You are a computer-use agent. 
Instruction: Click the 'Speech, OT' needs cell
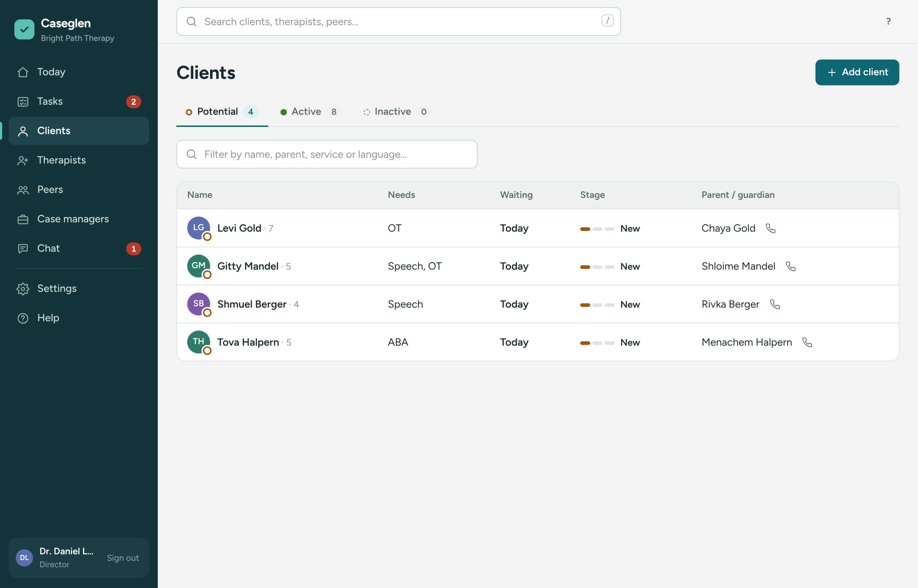tap(414, 266)
